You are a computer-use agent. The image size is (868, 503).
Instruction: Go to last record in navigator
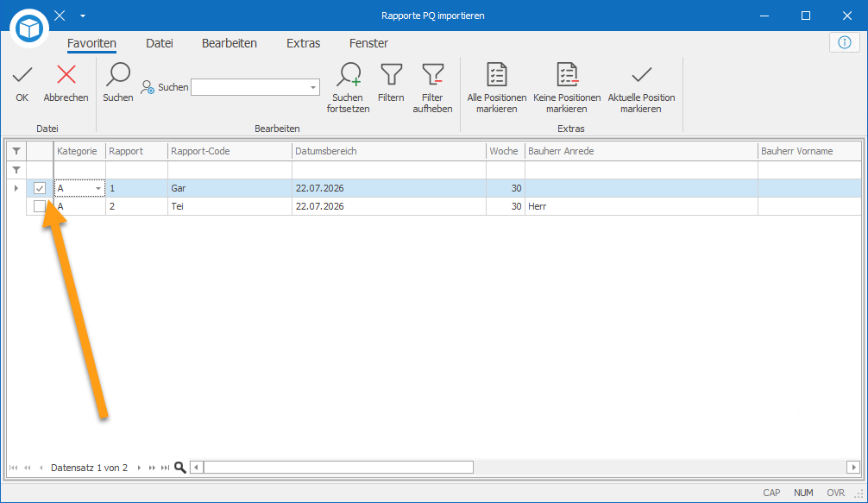(x=165, y=468)
